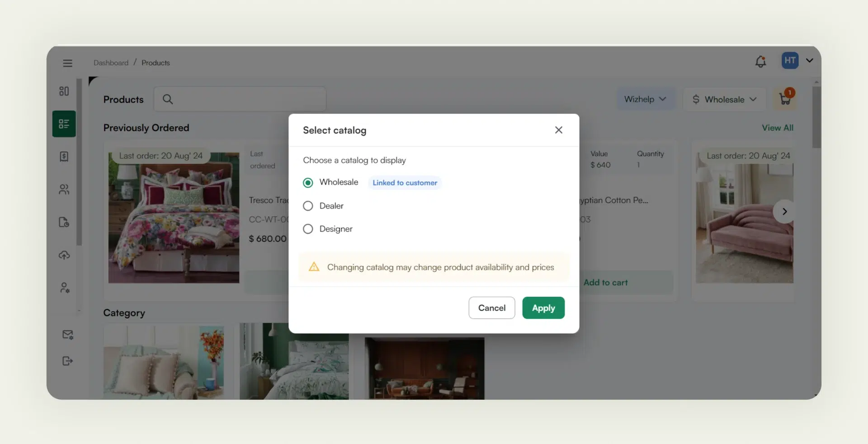Click View All for Previously Ordered
The width and height of the screenshot is (868, 444).
pyautogui.click(x=777, y=128)
